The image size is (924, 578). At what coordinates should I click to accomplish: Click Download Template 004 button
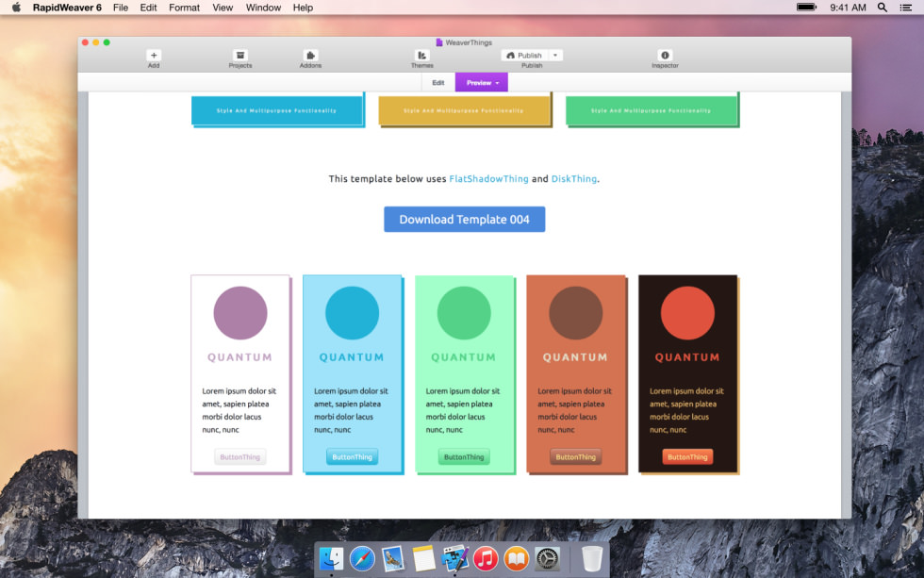pos(464,219)
